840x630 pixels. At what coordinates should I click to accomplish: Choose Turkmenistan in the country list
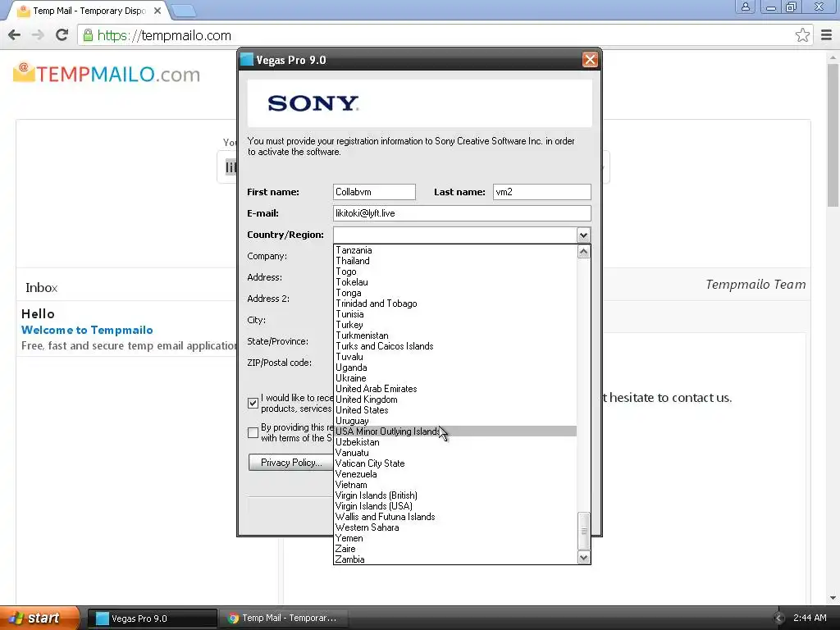[x=454, y=336]
